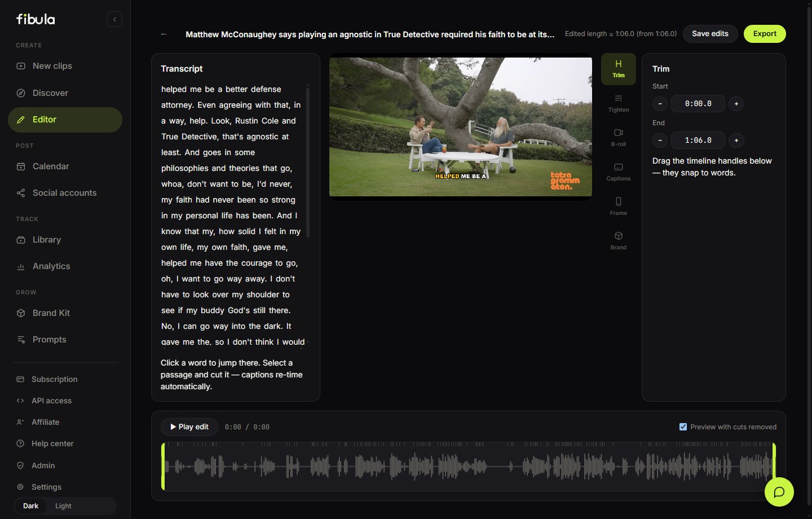Go to the Discover page

point(65,93)
